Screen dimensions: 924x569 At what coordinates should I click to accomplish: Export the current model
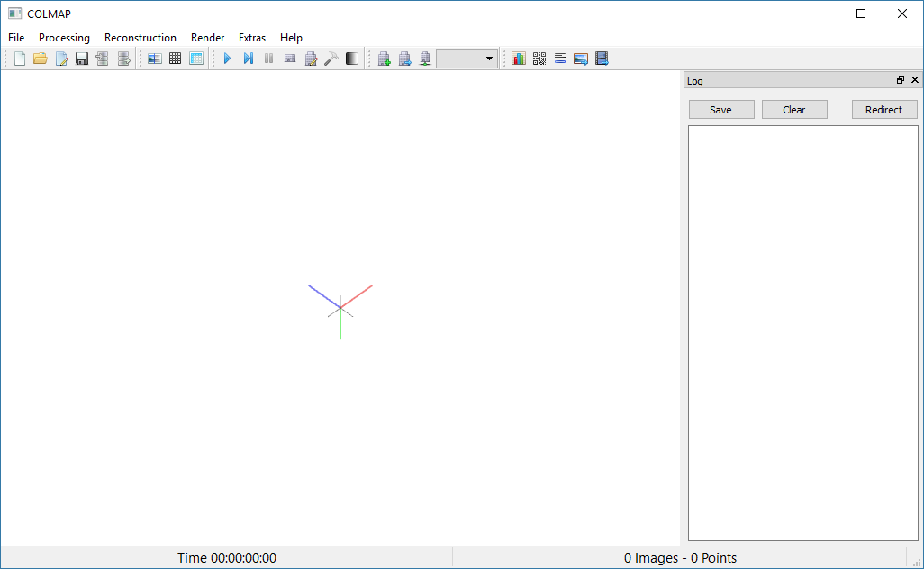[123, 58]
